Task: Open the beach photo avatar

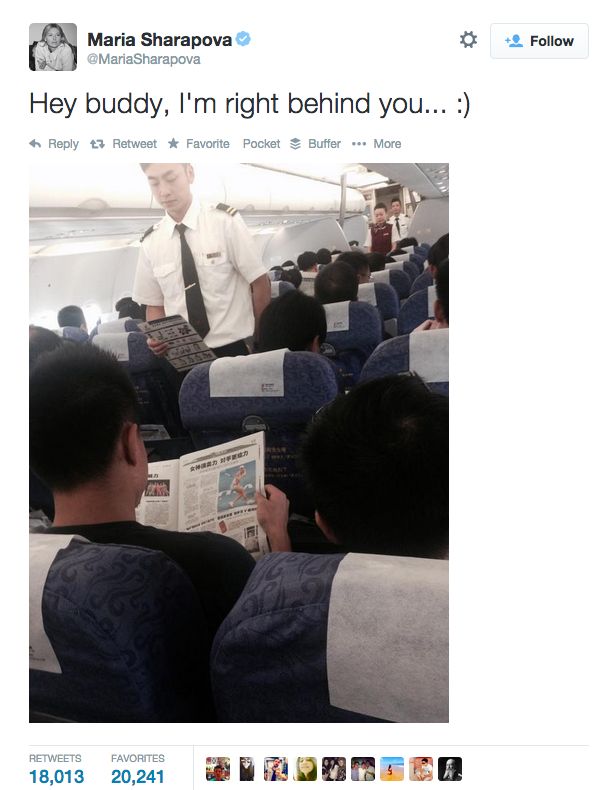Action: (392, 769)
